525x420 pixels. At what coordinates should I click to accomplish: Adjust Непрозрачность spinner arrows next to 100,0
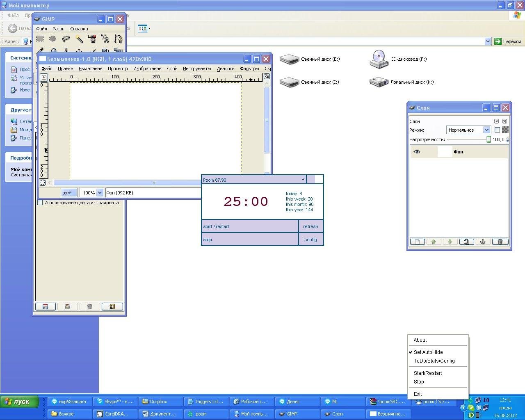(507, 140)
